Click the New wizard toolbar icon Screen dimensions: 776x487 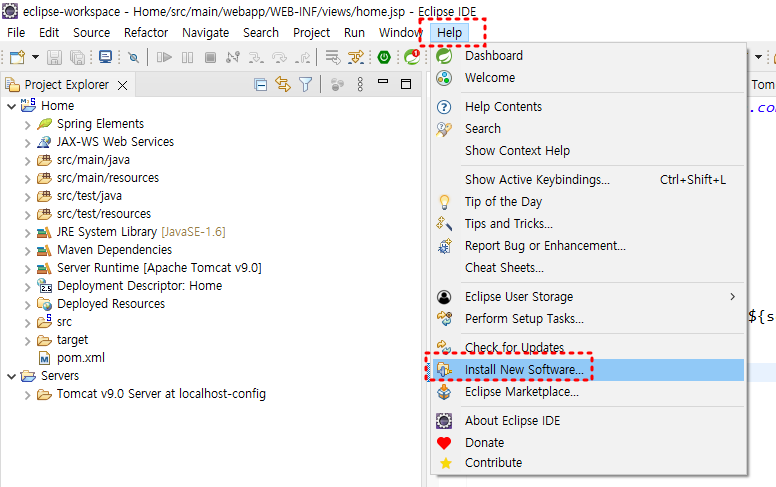(17, 57)
